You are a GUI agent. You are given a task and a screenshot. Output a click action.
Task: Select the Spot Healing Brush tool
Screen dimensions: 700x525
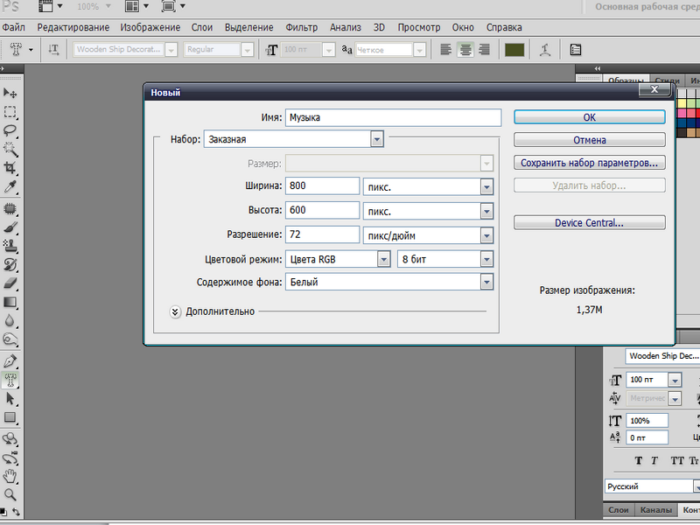10,208
